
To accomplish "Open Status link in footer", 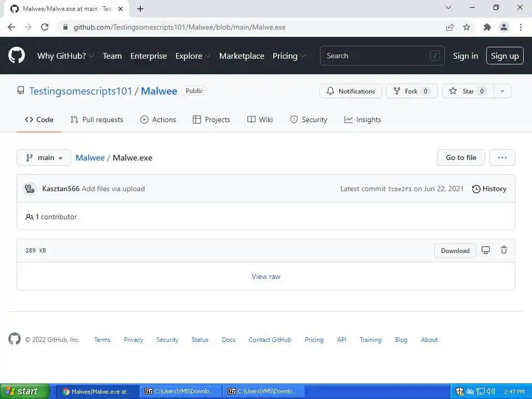I will pyautogui.click(x=200, y=340).
